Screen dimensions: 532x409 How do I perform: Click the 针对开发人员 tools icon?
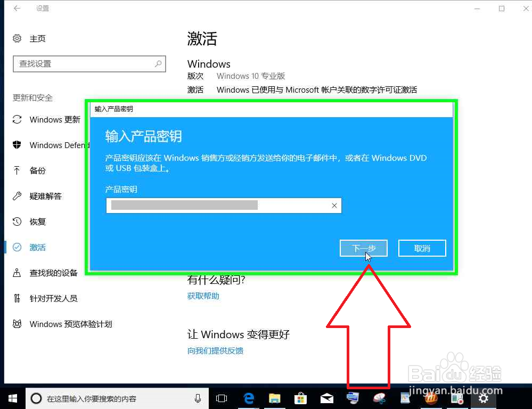click(x=17, y=298)
